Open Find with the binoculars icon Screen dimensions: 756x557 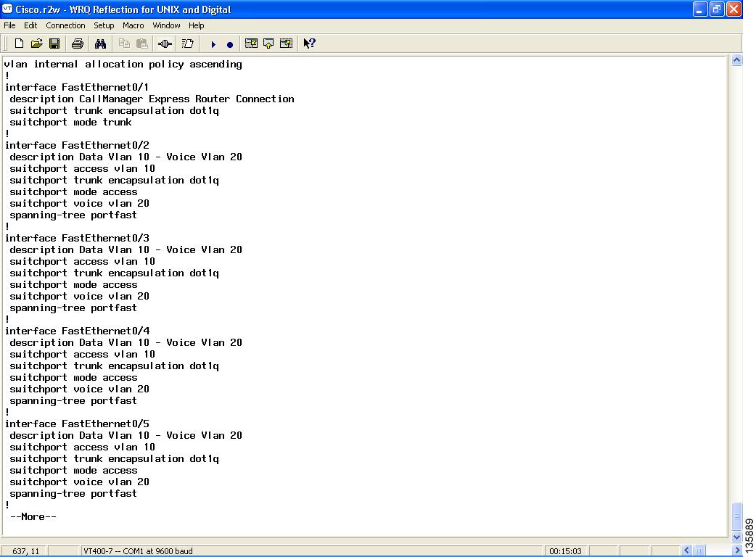pyautogui.click(x=100, y=44)
